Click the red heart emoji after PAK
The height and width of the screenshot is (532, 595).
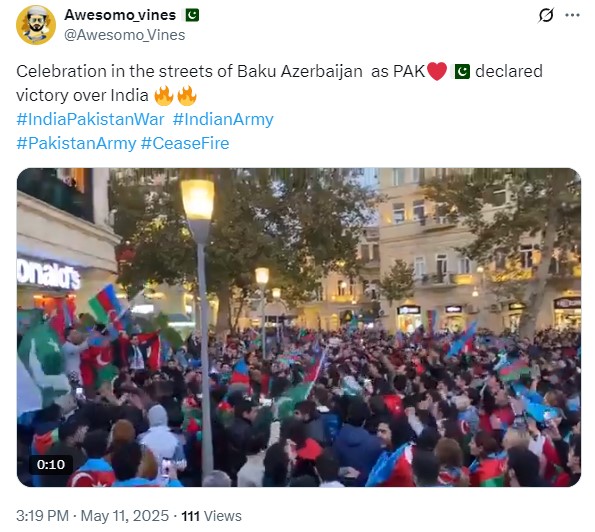coord(437,71)
